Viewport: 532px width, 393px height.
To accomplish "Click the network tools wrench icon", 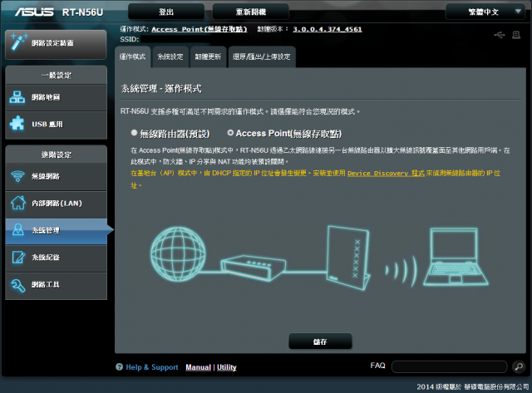I will pos(18,284).
